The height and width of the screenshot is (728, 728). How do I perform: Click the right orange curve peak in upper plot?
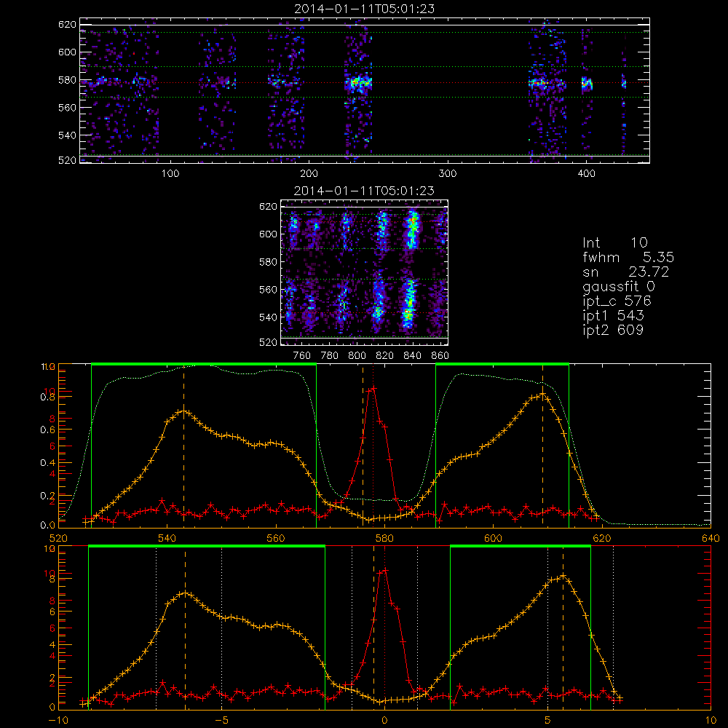click(x=542, y=395)
